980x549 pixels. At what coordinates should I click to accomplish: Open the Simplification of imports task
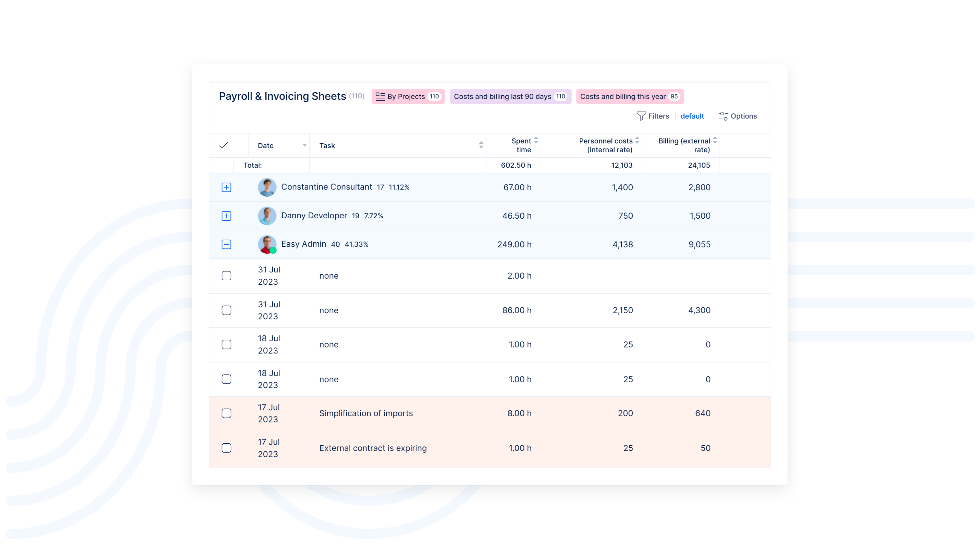click(x=366, y=413)
